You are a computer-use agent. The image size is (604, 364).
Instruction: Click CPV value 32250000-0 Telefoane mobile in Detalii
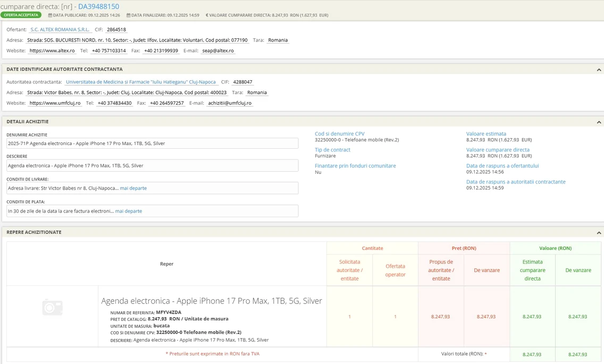click(357, 140)
